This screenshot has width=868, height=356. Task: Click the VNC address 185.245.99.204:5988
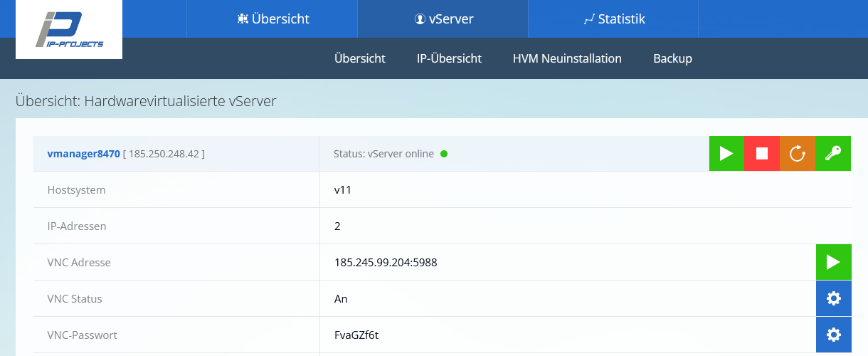pyautogui.click(x=386, y=262)
